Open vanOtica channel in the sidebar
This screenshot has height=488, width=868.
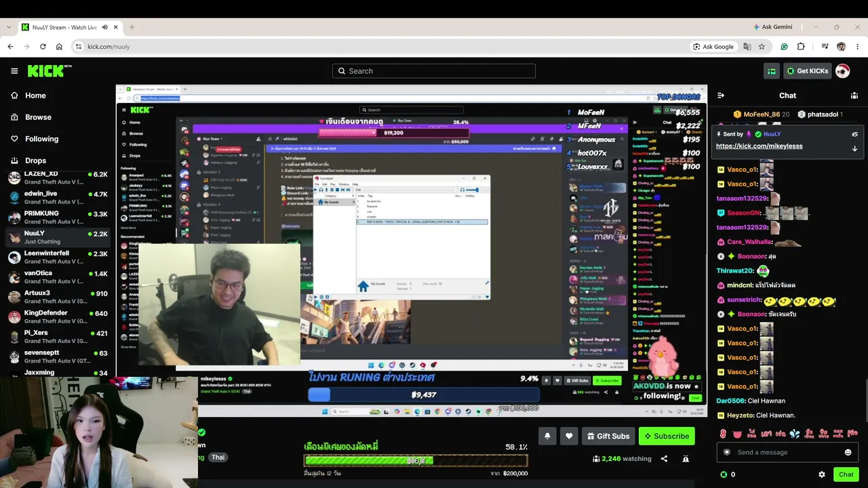[x=58, y=277]
